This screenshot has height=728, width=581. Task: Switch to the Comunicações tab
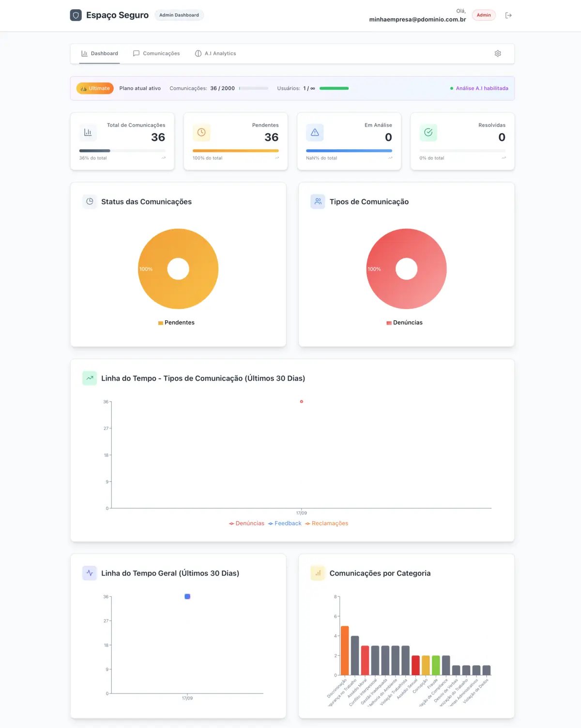pos(156,53)
